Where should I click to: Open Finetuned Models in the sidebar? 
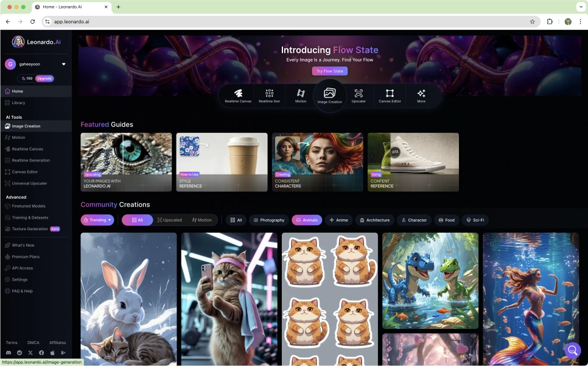(x=36, y=206)
